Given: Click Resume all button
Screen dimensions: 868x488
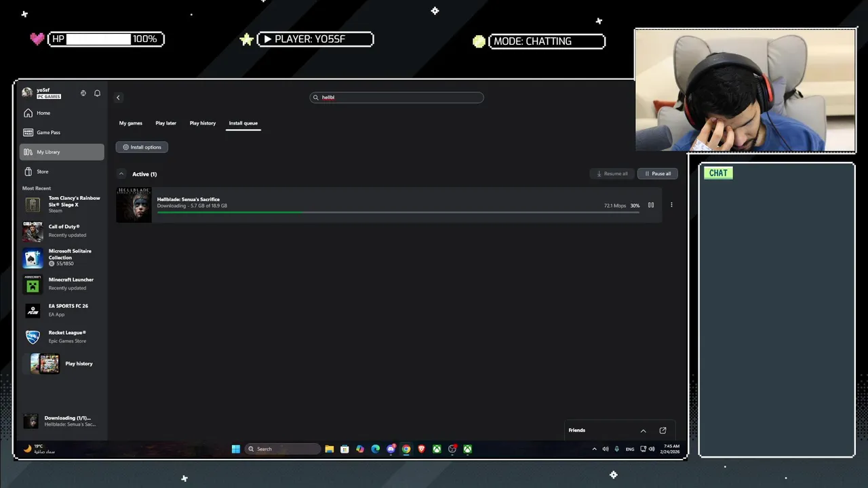Looking at the screenshot, I should pyautogui.click(x=612, y=174).
